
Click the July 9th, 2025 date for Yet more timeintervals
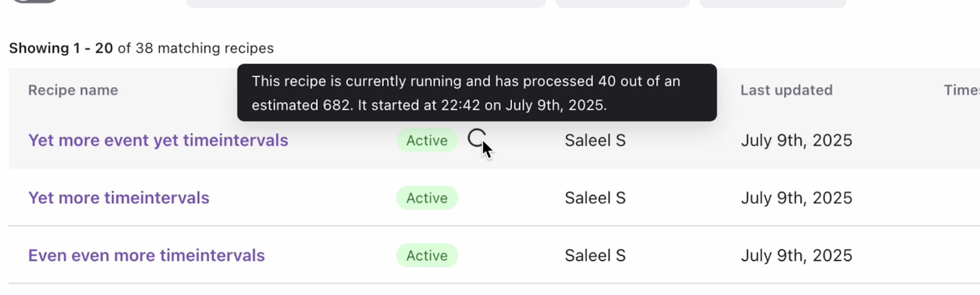point(796,198)
